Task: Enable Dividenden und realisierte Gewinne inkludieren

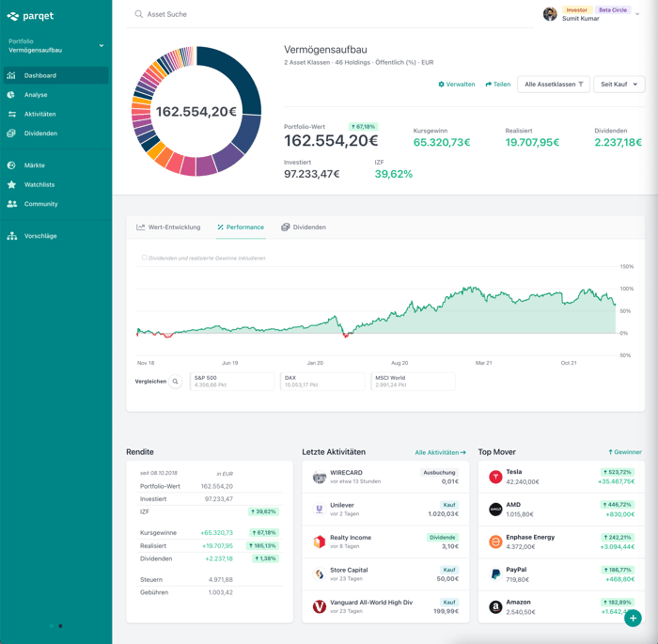Action: (145, 258)
